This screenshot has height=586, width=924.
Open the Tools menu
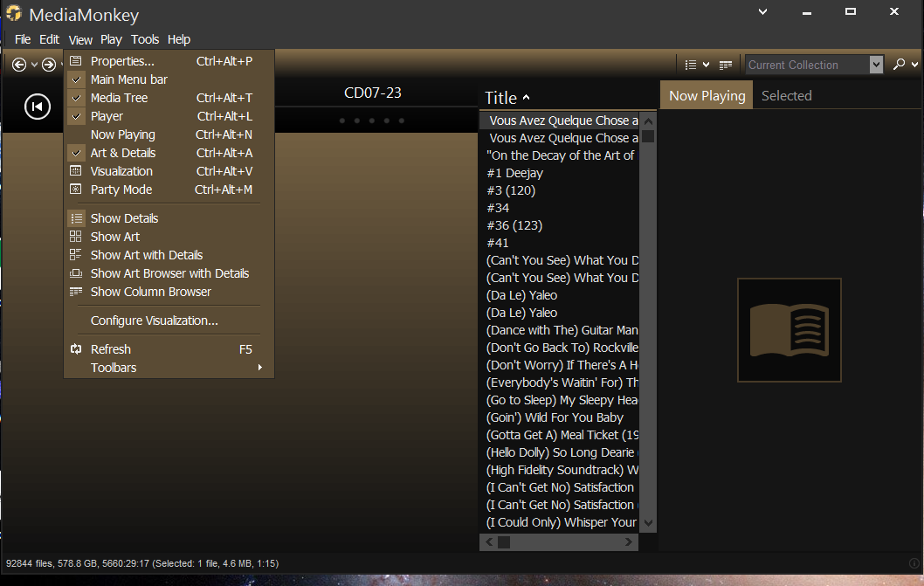click(x=145, y=39)
